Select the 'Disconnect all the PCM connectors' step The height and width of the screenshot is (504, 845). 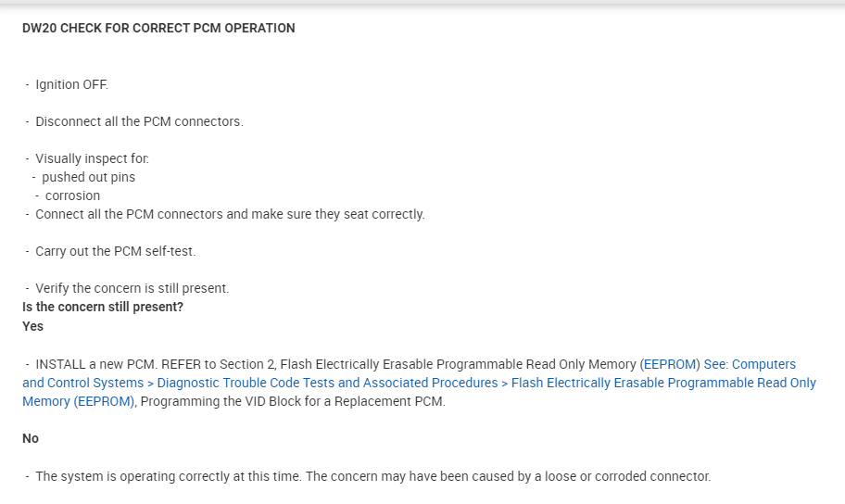[139, 121]
